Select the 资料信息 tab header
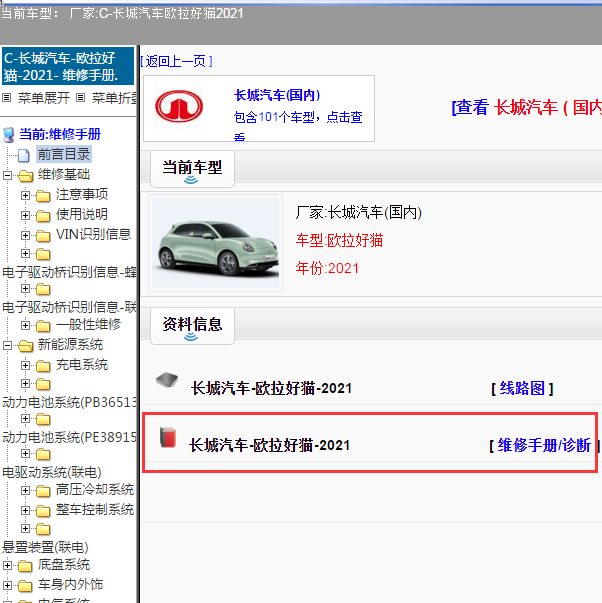Image resolution: width=602 pixels, height=603 pixels. point(192,325)
